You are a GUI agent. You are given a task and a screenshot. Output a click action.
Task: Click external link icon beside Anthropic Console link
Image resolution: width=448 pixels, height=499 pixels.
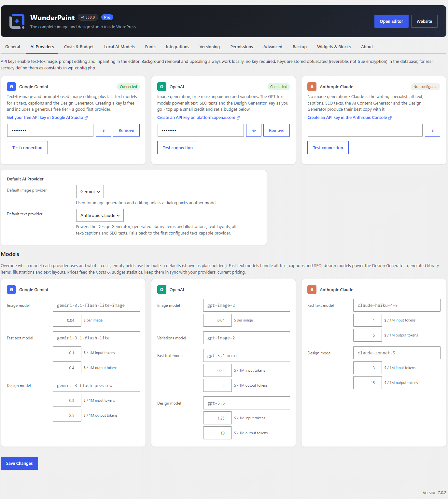pos(390,118)
